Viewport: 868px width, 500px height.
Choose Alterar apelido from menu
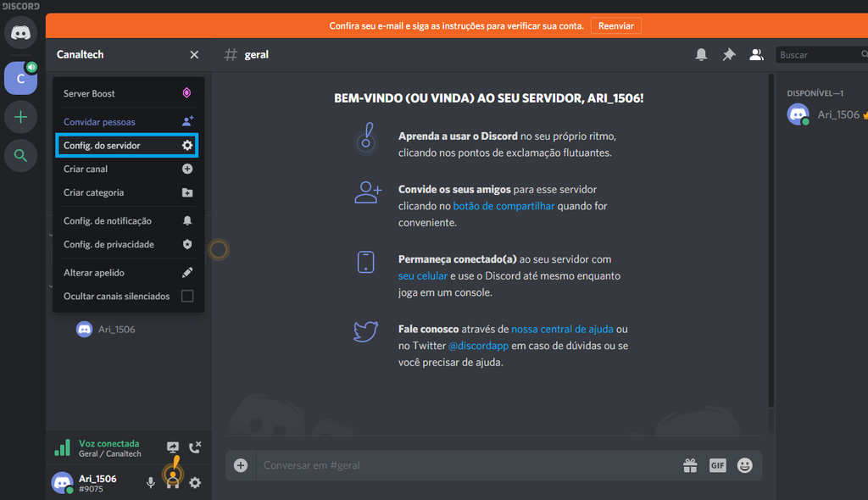128,272
